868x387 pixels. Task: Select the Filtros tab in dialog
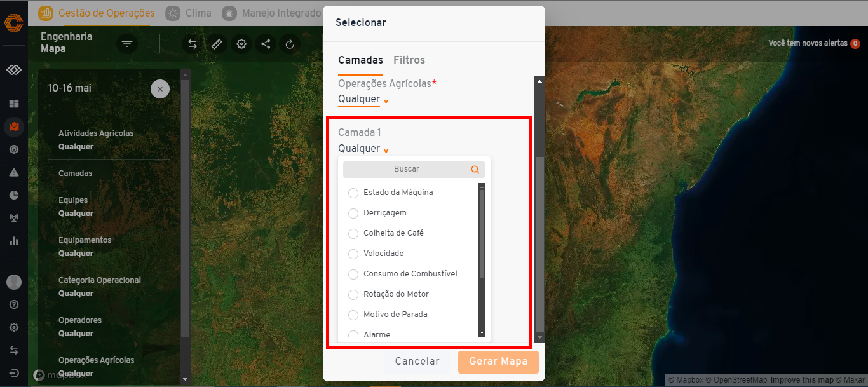pyautogui.click(x=409, y=60)
